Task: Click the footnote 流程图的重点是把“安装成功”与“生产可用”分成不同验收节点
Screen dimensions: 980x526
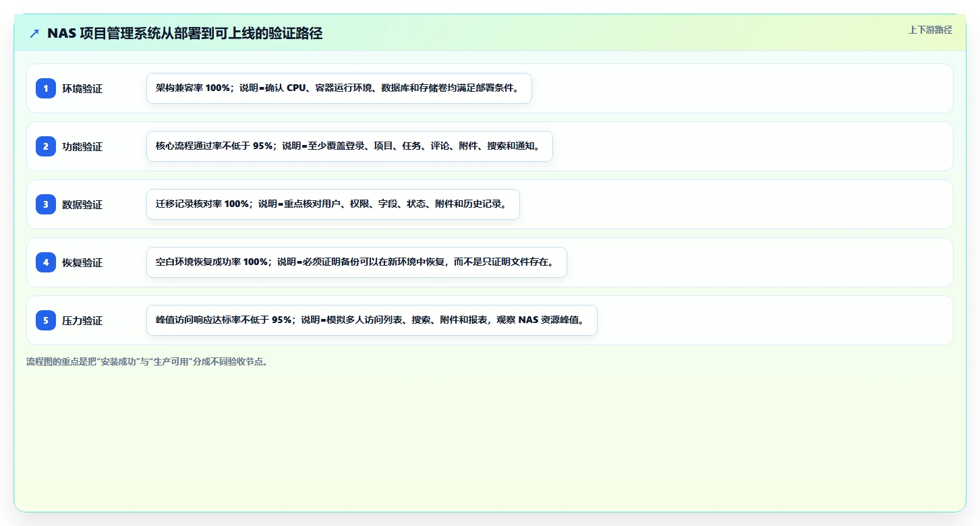Action: (x=149, y=361)
